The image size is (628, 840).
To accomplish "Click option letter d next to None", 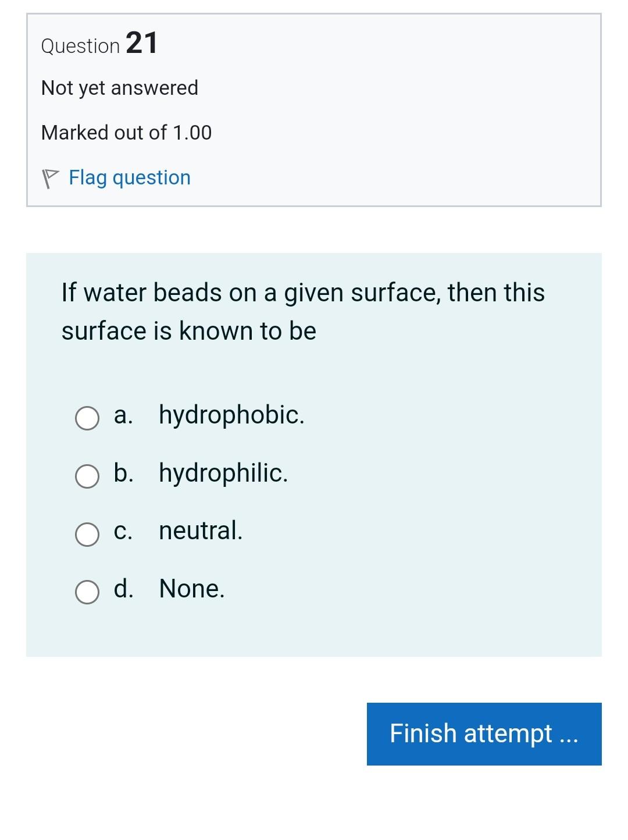I will click(123, 589).
